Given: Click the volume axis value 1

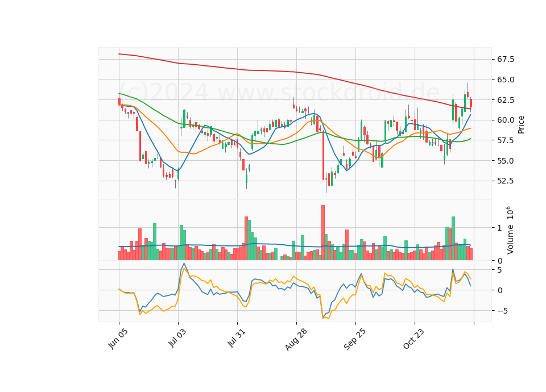Looking at the screenshot, I should [x=499, y=228].
